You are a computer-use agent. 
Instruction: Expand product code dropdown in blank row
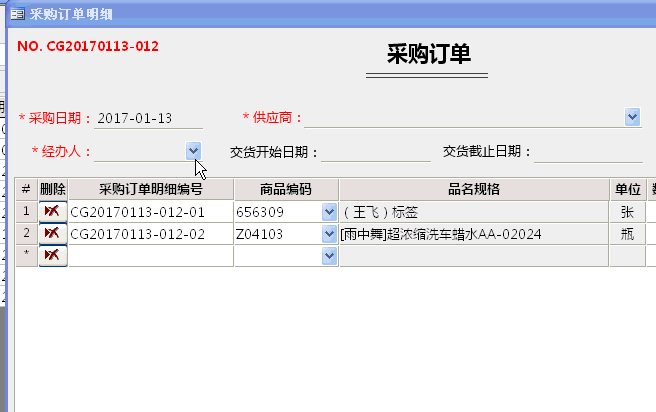[329, 256]
